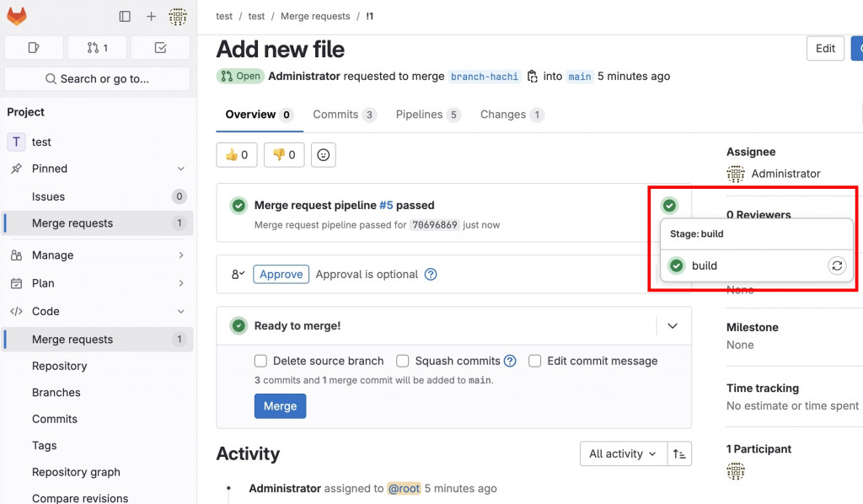Image resolution: width=863 pixels, height=504 pixels.
Task: Click the GitLab fox logo
Action: click(17, 16)
